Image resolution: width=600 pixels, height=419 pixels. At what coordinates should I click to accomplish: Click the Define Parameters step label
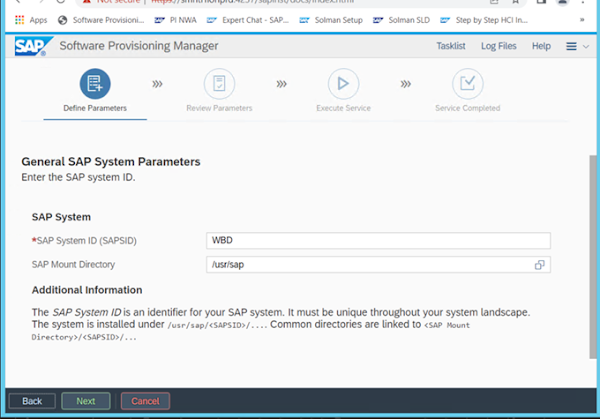coord(95,108)
